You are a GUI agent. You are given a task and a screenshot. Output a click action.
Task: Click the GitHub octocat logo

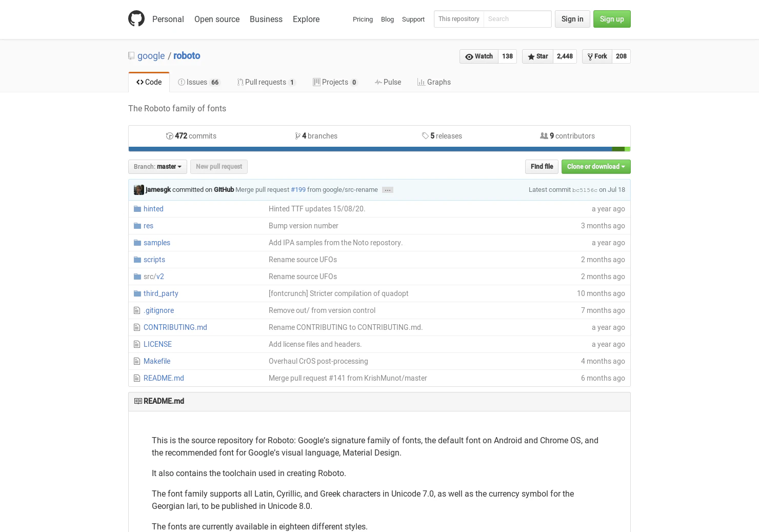pyautogui.click(x=136, y=19)
